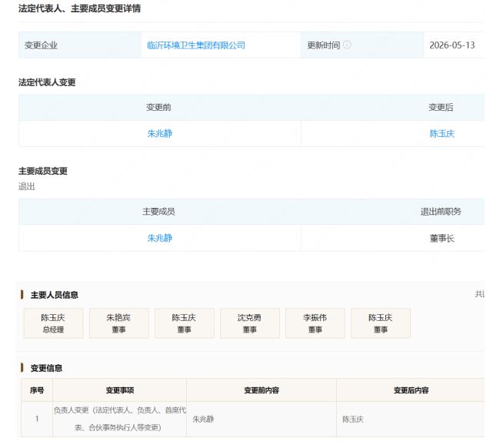Click the 负责人变更 change item cell
The height and width of the screenshot is (448, 503).
[120, 419]
